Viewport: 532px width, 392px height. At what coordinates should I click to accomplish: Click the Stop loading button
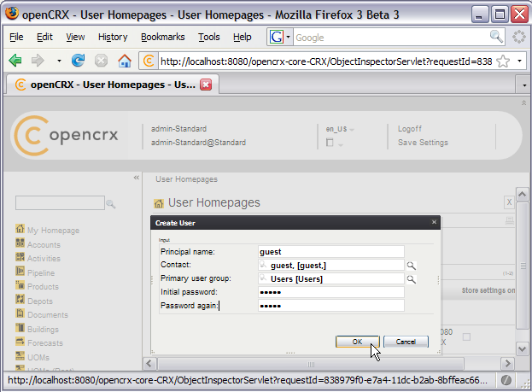coord(101,61)
